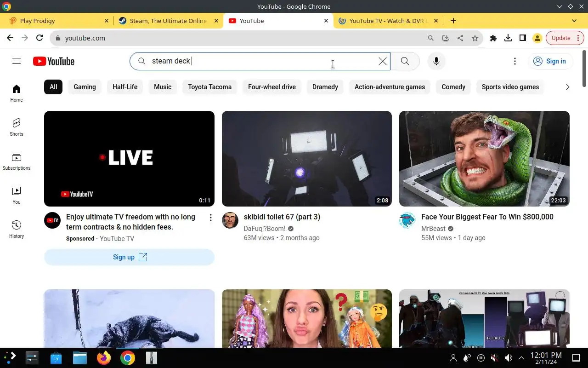Open the YouTube hamburger guide menu
The height and width of the screenshot is (368, 588).
(17, 61)
